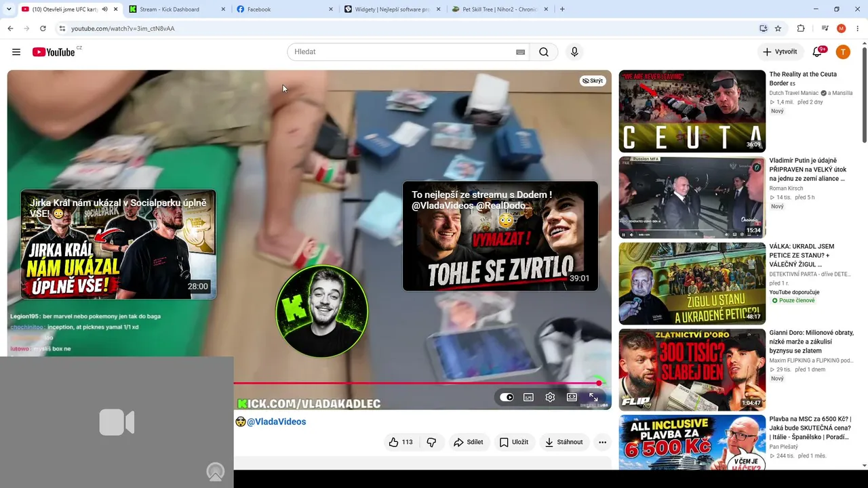The height and width of the screenshot is (488, 868).
Task: Open the Zlatnictví D'oro video thumbnail
Action: [x=692, y=369]
